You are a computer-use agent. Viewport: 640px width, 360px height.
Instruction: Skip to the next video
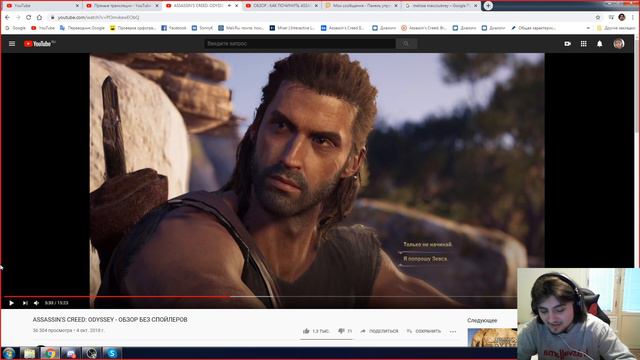point(25,303)
